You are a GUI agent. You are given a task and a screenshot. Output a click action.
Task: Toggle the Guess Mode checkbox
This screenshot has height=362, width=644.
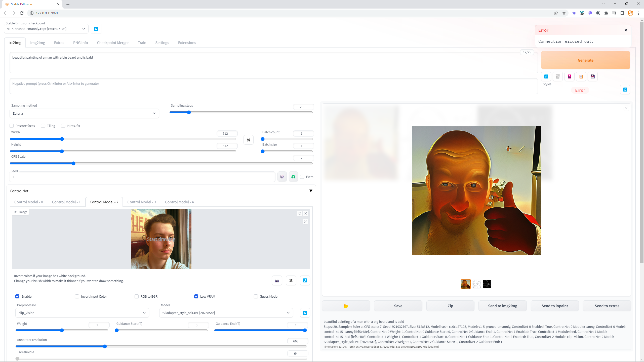[x=256, y=296]
